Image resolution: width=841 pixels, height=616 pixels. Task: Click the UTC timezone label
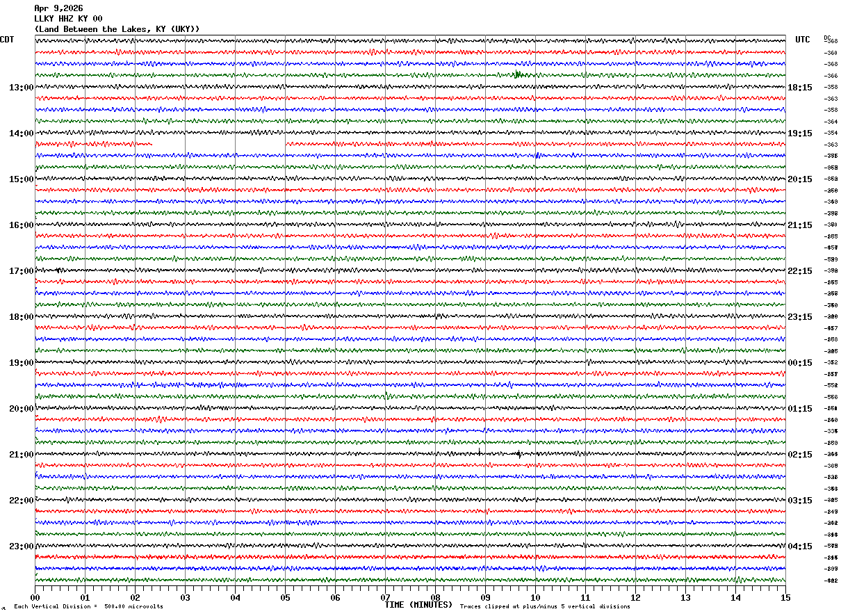[x=803, y=40]
